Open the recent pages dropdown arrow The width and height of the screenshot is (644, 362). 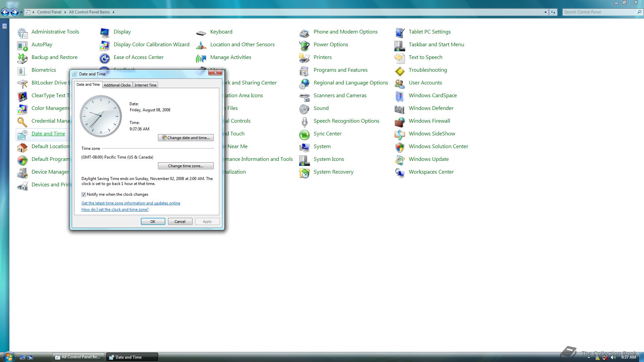tap(21, 12)
